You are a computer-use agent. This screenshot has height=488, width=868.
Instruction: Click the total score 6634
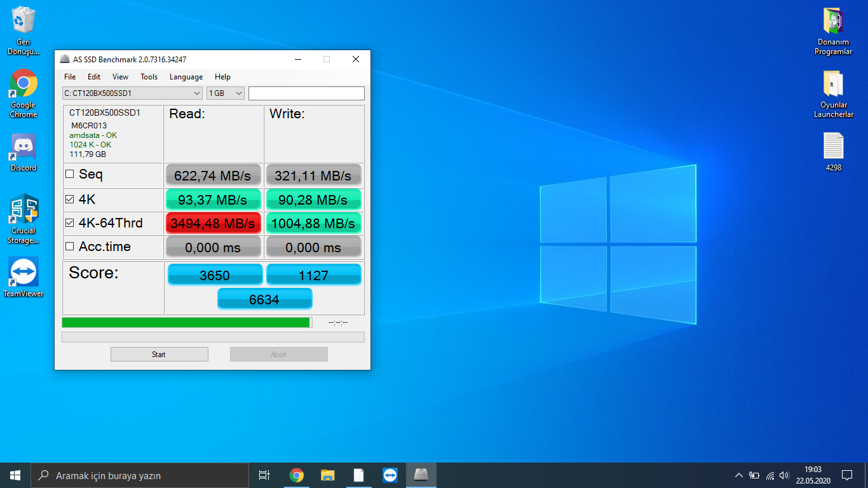click(x=264, y=299)
